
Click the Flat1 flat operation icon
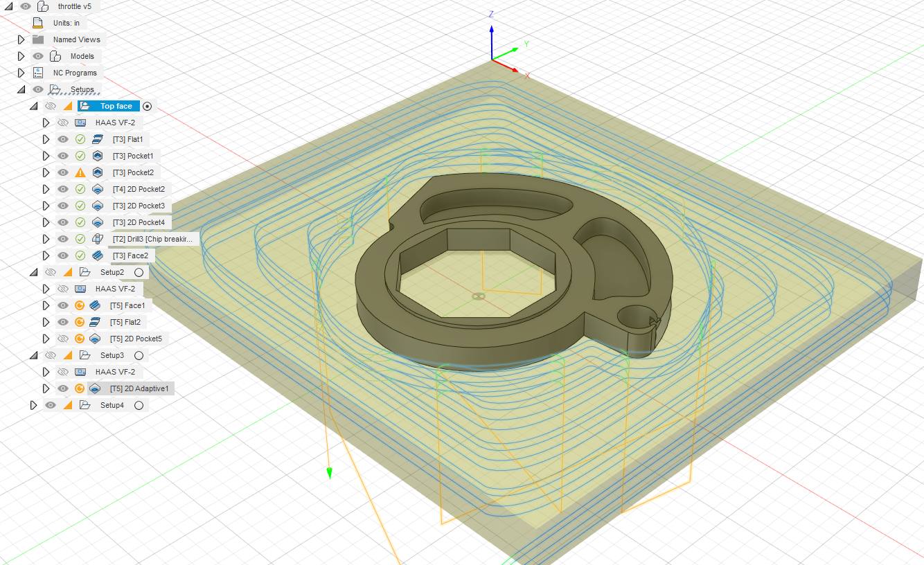[x=97, y=139]
